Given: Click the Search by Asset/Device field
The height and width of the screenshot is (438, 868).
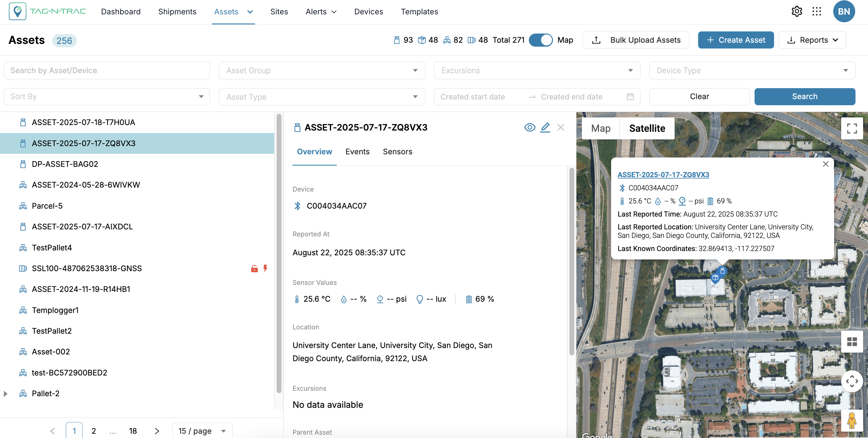Looking at the screenshot, I should [x=107, y=70].
